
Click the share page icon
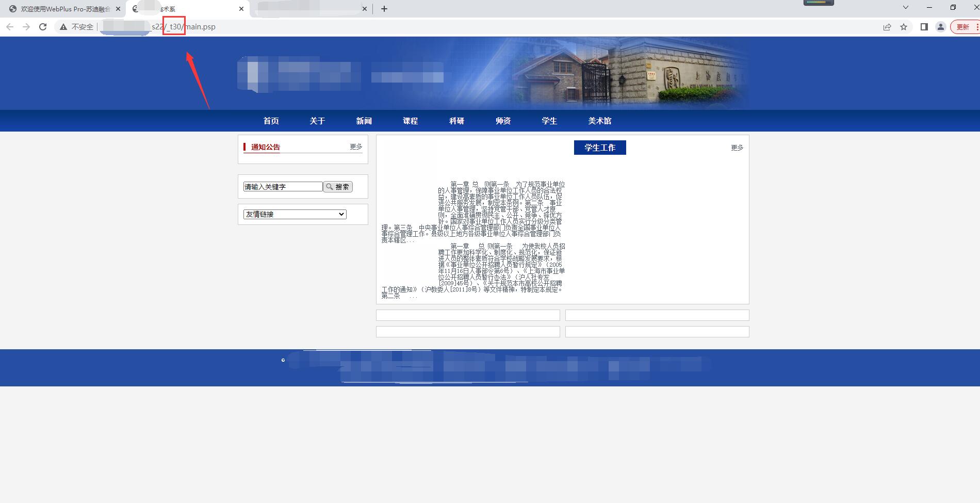pos(887,27)
